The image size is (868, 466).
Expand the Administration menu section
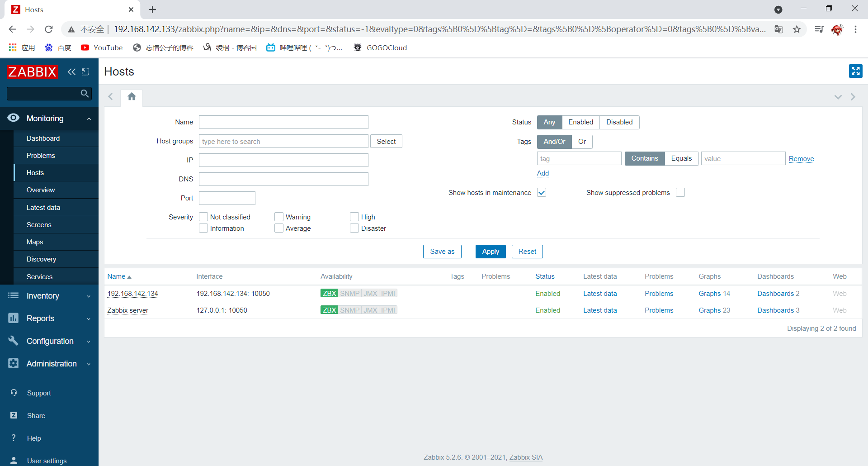[89, 364]
